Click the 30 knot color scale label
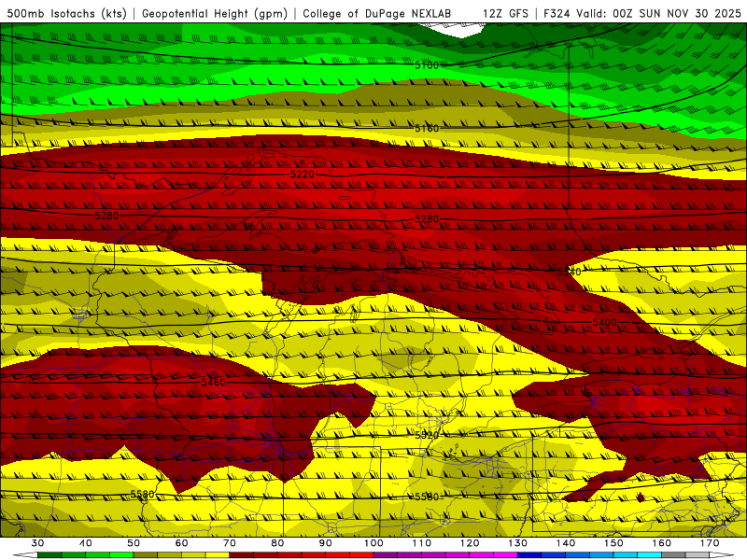 pyautogui.click(x=37, y=543)
